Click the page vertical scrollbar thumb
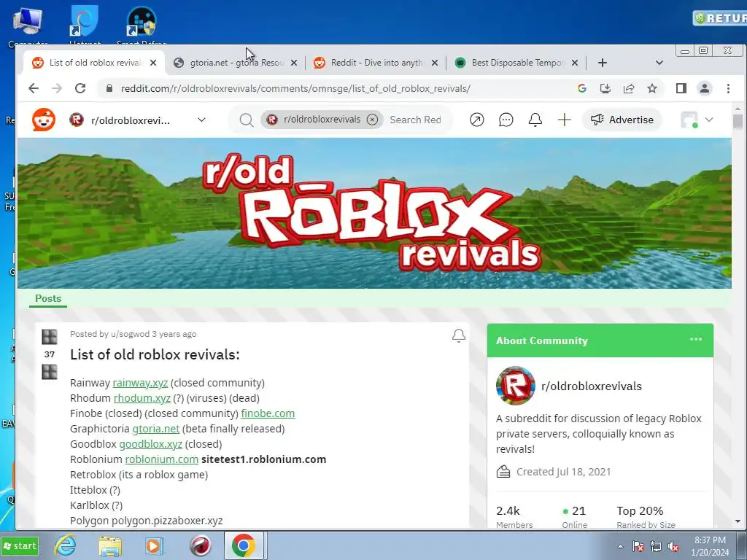Viewport: 747px width, 560px height. (738, 121)
